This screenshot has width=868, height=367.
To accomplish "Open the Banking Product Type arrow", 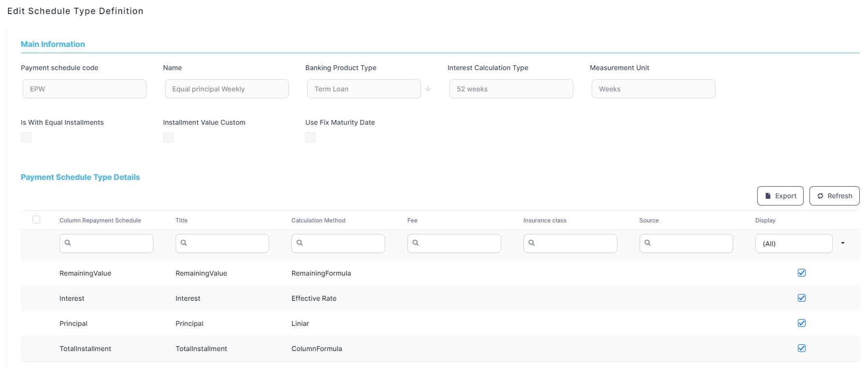I will [428, 89].
